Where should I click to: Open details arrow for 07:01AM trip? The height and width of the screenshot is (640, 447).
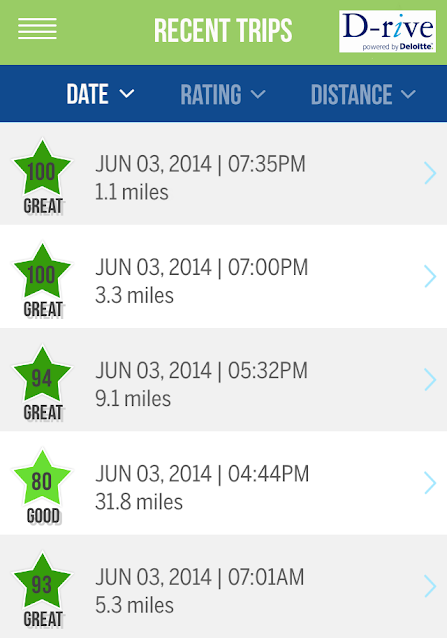pyautogui.click(x=430, y=586)
